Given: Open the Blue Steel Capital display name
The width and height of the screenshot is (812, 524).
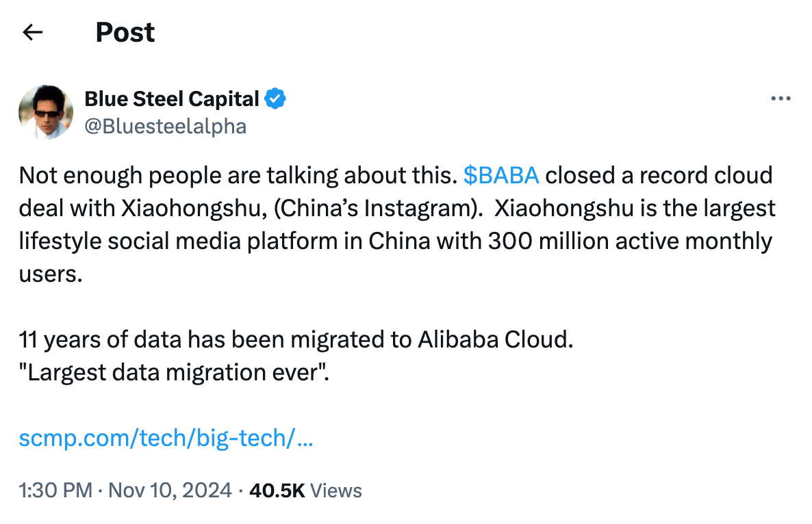Looking at the screenshot, I should 171,99.
